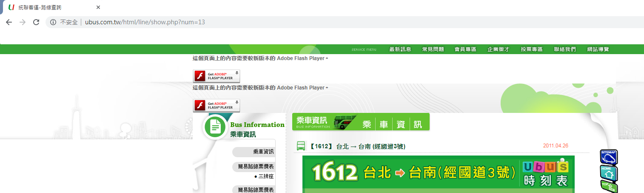
Task: Click the U favicon on the browser tab
Action: pos(11,7)
